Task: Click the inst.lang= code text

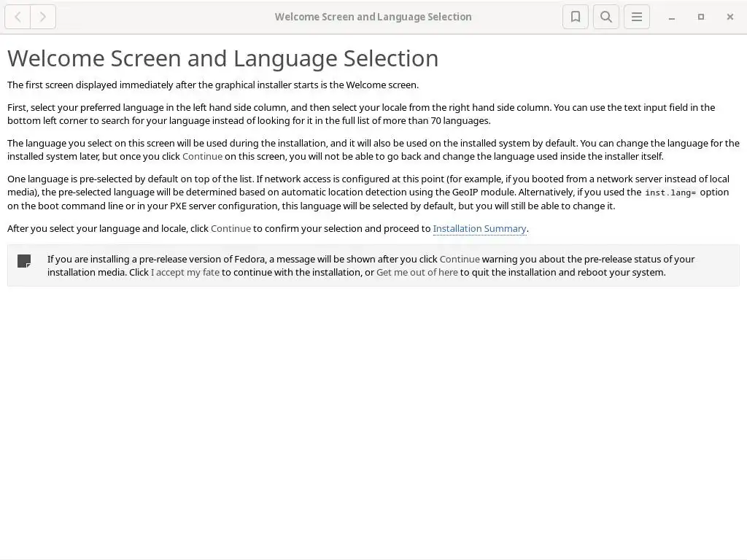Action: click(670, 192)
